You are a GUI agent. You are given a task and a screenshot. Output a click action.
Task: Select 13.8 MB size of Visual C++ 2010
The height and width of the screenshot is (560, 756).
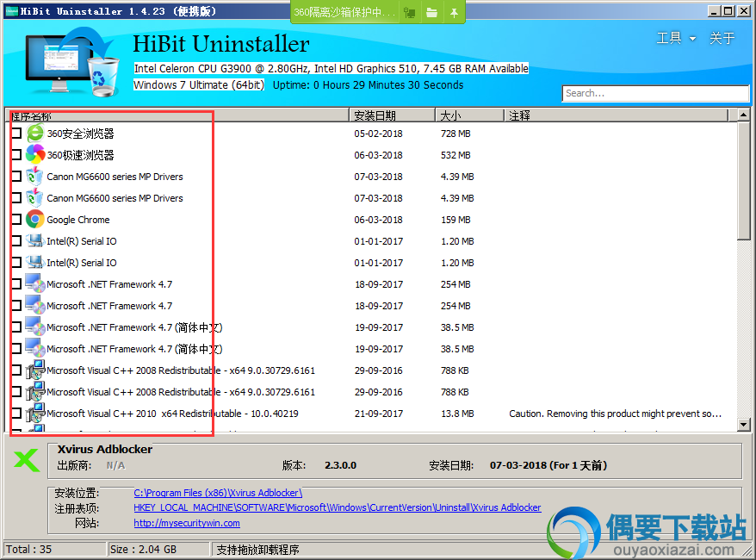[457, 414]
